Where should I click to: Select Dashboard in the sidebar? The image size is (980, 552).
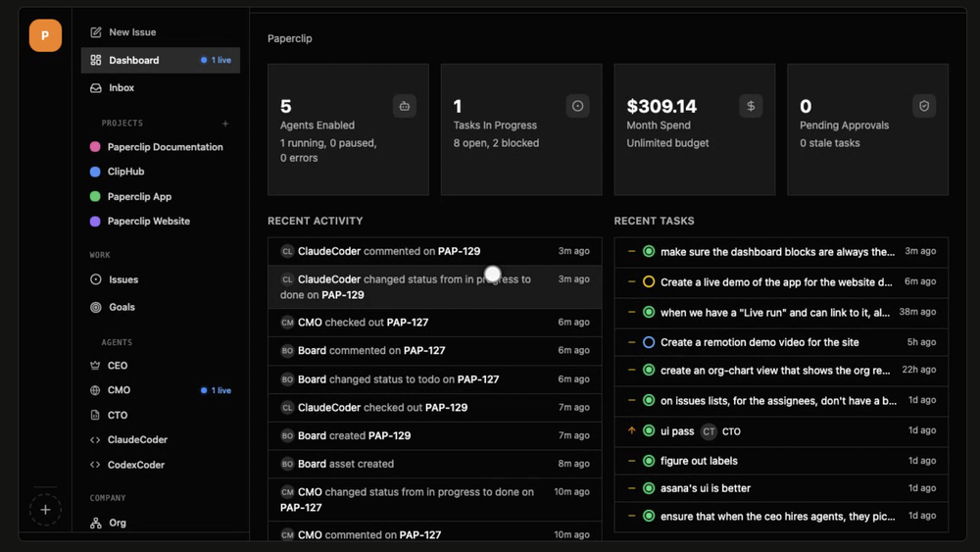(161, 60)
